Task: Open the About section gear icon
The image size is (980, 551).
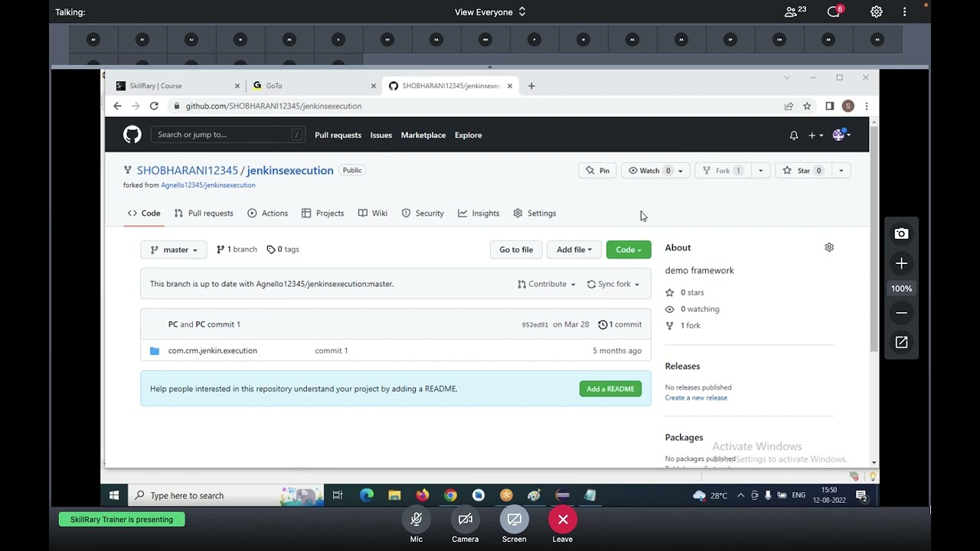Action: tap(829, 247)
